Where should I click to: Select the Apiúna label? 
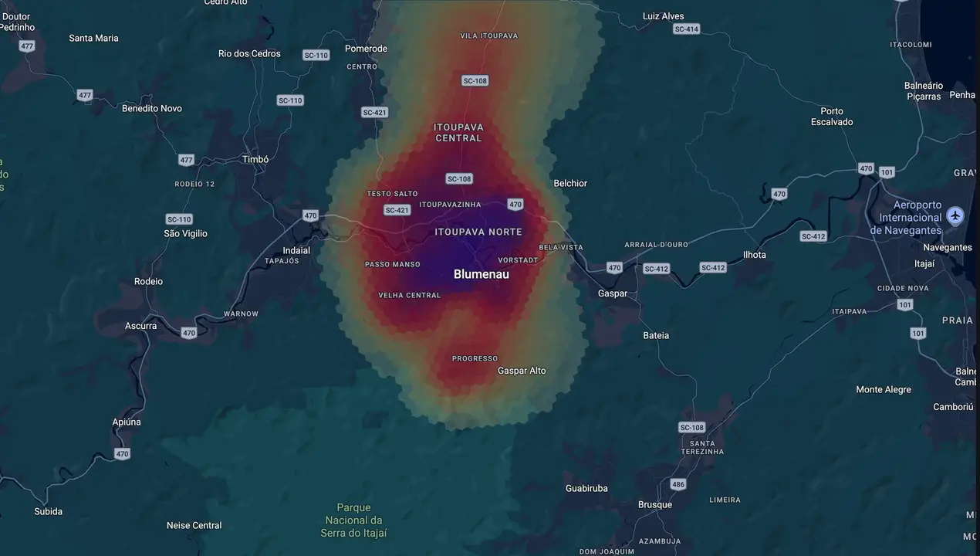[x=127, y=422]
